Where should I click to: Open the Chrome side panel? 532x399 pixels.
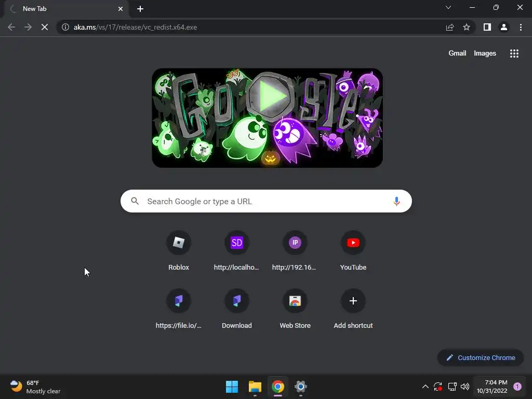487,27
